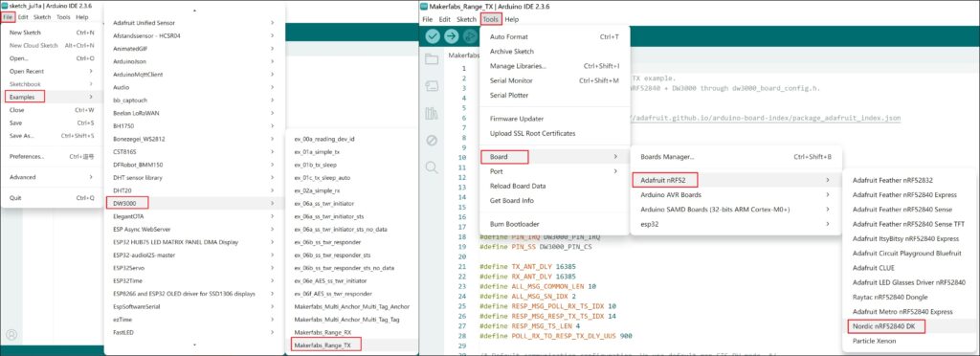The width and height of the screenshot is (980, 356).
Task: Expand Open Recent submenu
Action: 52,71
